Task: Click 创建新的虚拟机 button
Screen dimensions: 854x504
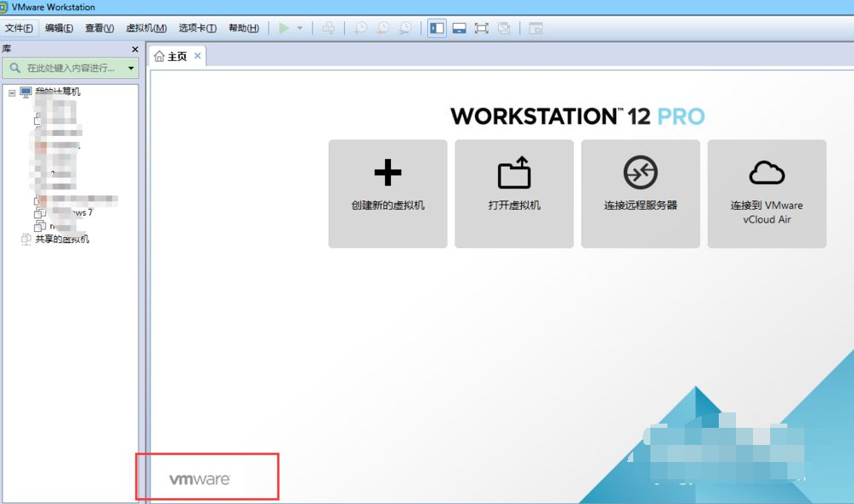Action: [x=388, y=193]
